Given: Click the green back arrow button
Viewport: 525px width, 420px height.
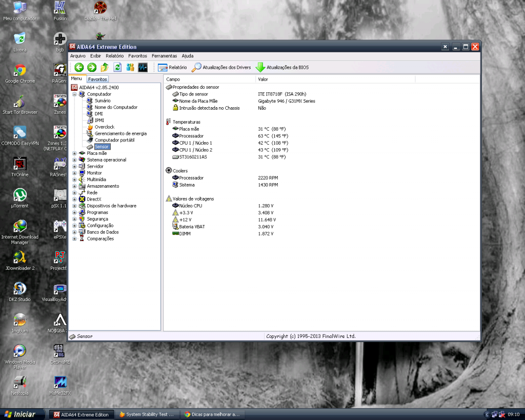Looking at the screenshot, I should [x=78, y=67].
